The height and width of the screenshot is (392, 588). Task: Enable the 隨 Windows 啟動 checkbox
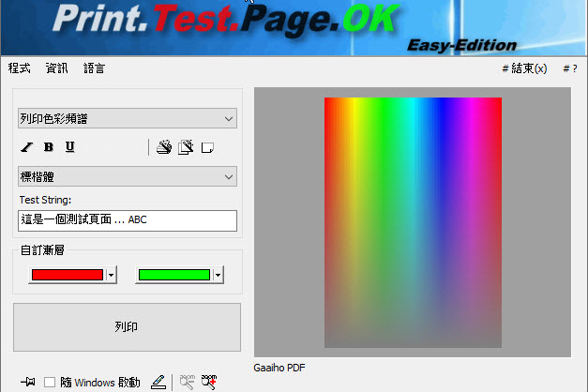click(x=50, y=383)
